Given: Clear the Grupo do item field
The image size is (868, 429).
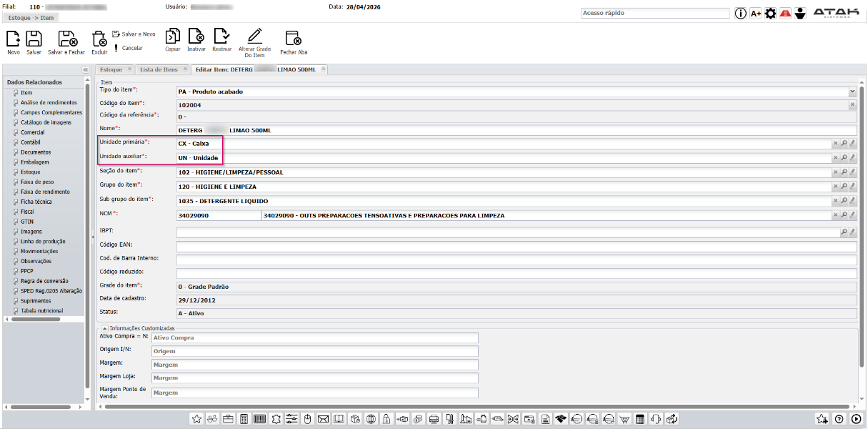Looking at the screenshot, I should click(x=835, y=187).
